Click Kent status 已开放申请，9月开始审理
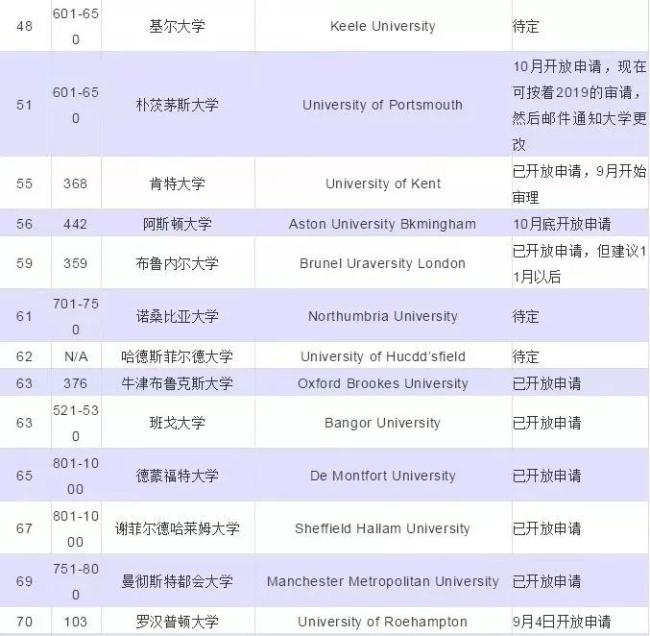 [580, 183]
